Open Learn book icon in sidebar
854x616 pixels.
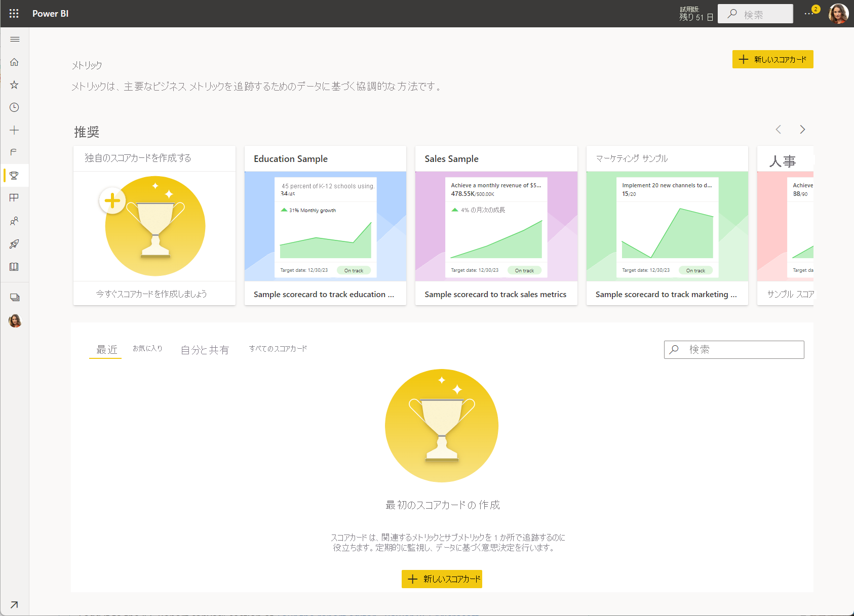coord(14,267)
